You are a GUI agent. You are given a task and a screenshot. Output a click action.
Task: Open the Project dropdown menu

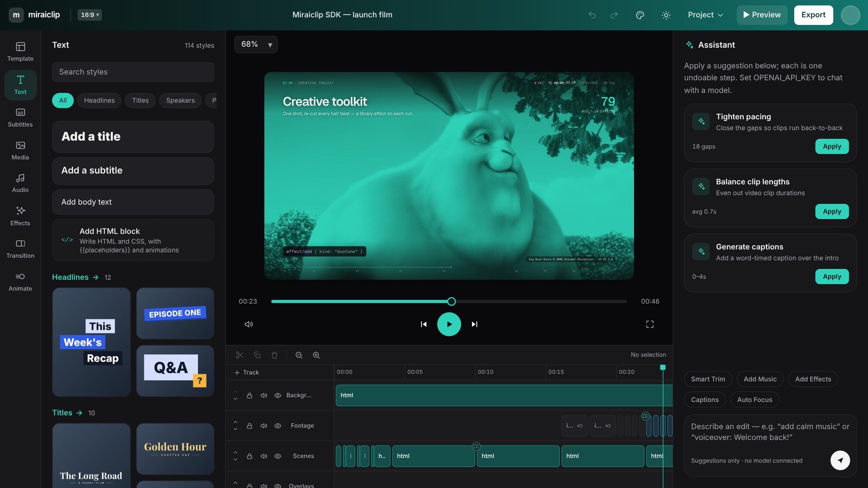tap(705, 15)
